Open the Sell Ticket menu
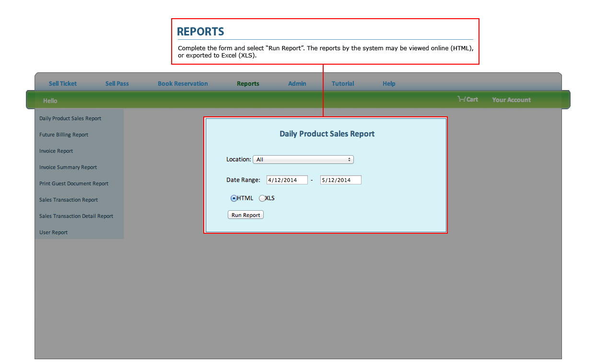The image size is (596, 364). pyautogui.click(x=63, y=83)
